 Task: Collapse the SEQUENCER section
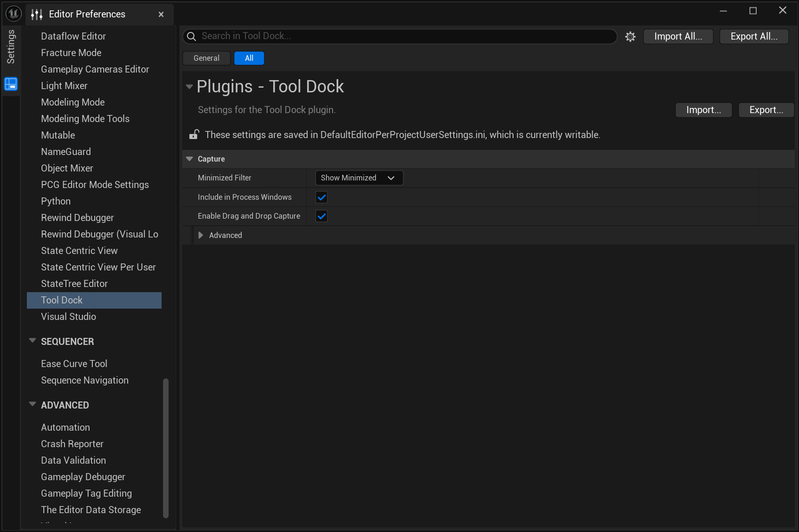(33, 341)
